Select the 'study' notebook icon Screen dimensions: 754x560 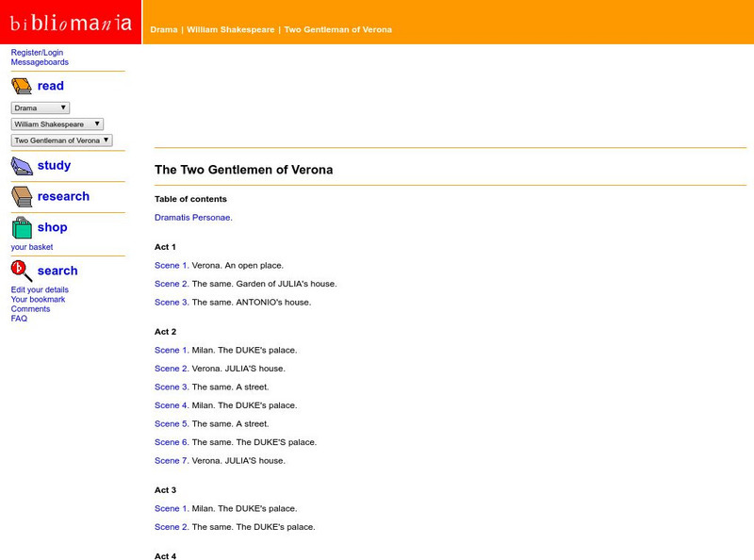click(x=21, y=164)
